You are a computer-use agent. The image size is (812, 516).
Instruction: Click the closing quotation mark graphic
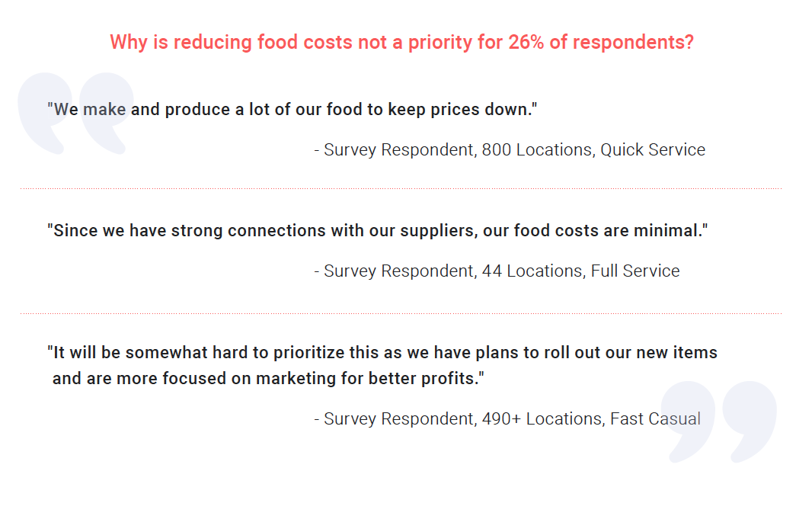[719, 421]
